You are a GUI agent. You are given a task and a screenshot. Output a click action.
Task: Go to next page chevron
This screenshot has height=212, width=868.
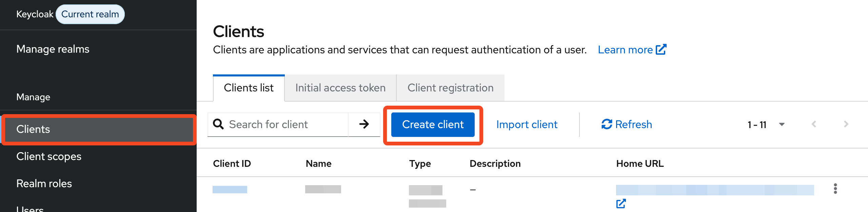pos(846,124)
